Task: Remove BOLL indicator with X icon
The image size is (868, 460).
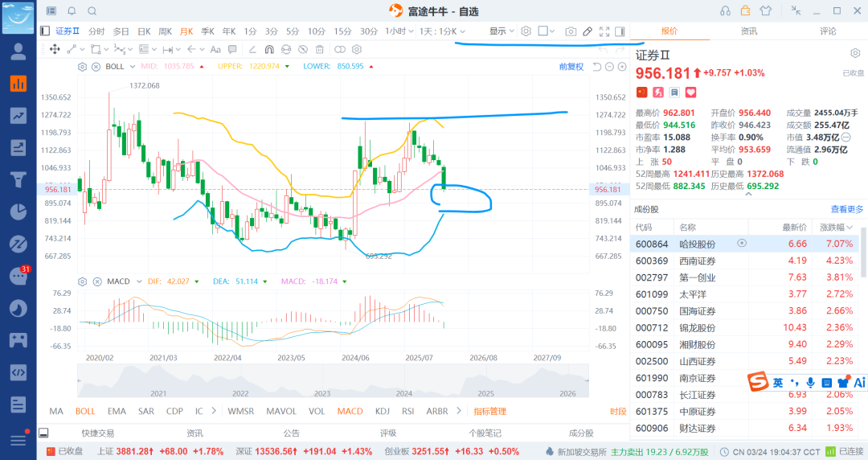Action: point(96,67)
